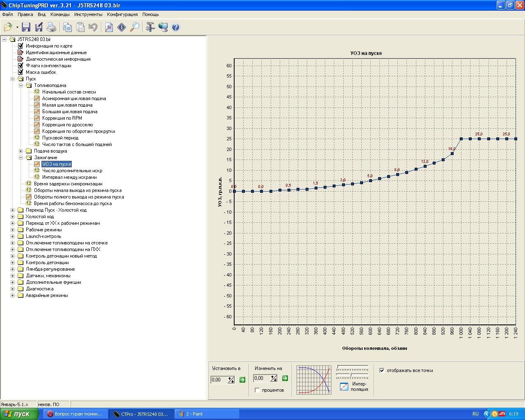The height and width of the screenshot is (420, 525).
Task: Open settings with hammer and wrench icon
Action: click(x=150, y=27)
